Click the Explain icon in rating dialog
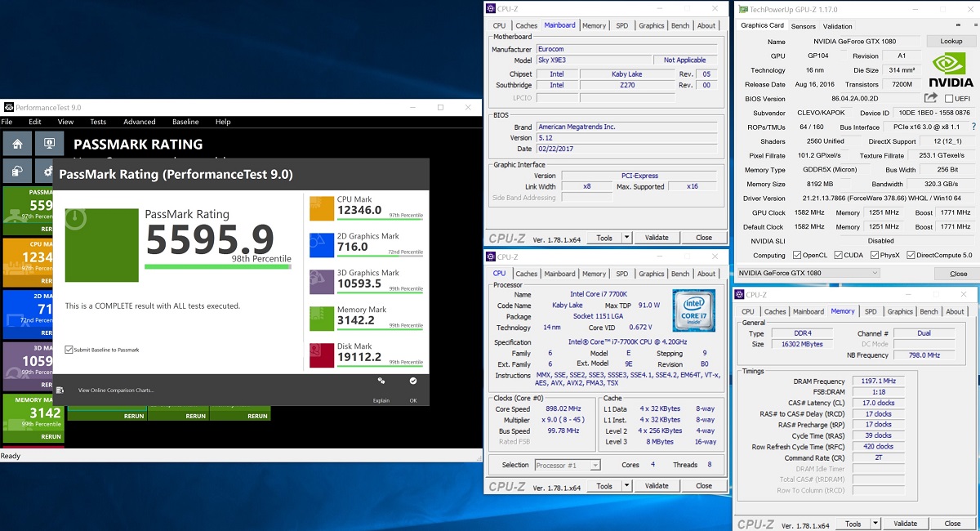This screenshot has height=531, width=980. (381, 382)
